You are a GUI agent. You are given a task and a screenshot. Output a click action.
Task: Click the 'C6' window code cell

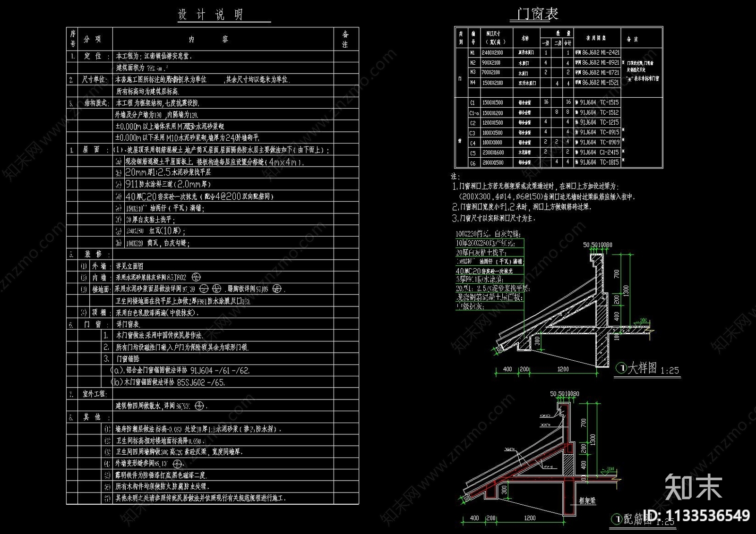tap(472, 163)
